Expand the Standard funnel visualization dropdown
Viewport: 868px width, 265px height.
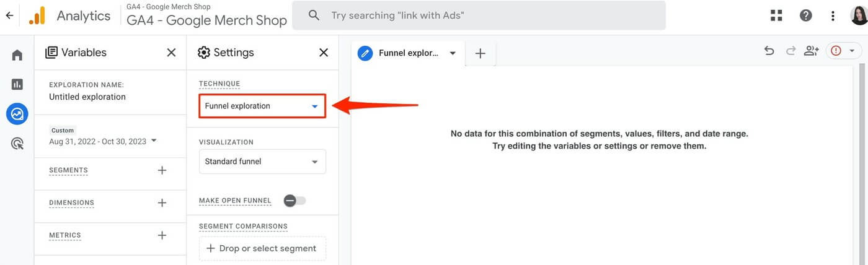pos(262,162)
